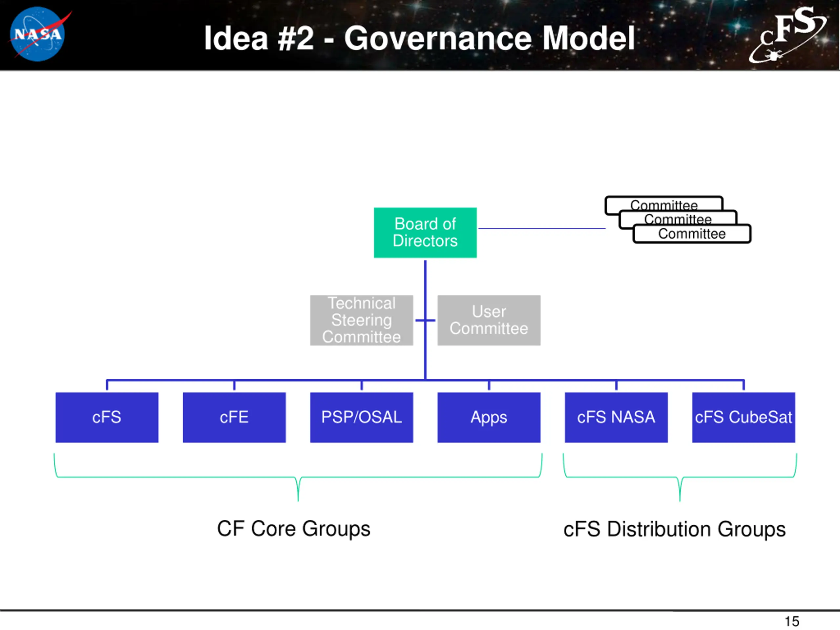Select the cFS Distribution Groups label
840x630 pixels.
point(674,529)
